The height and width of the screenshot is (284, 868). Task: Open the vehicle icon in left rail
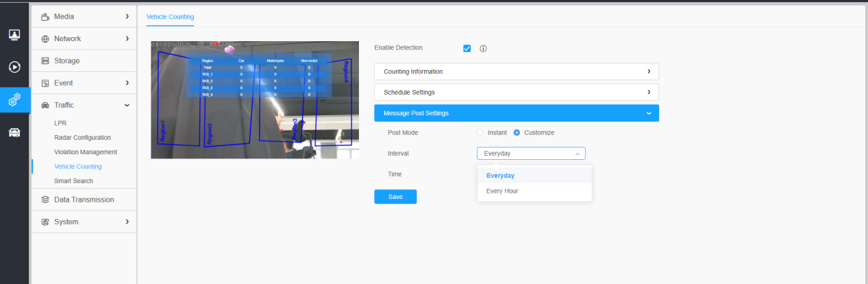pos(14,133)
